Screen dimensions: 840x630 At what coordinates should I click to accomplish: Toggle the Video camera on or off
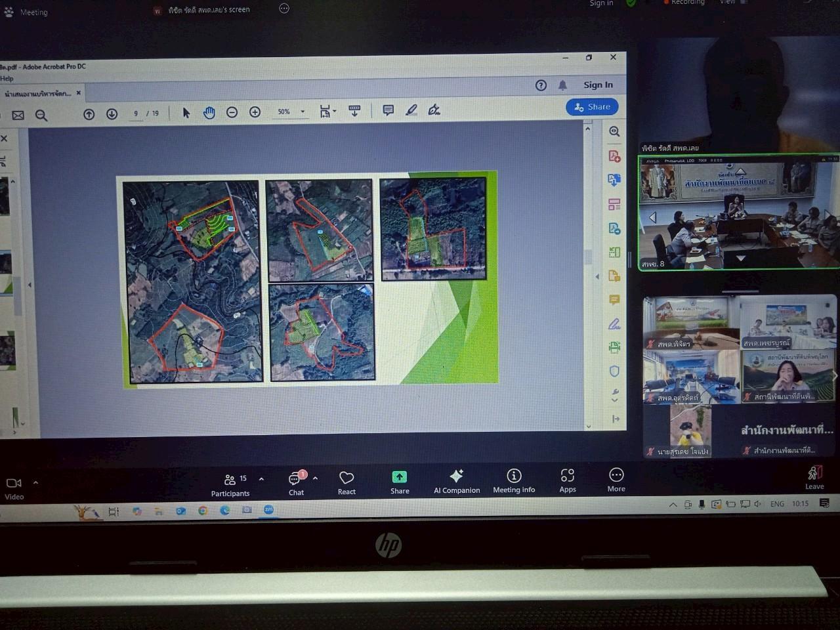[14, 484]
